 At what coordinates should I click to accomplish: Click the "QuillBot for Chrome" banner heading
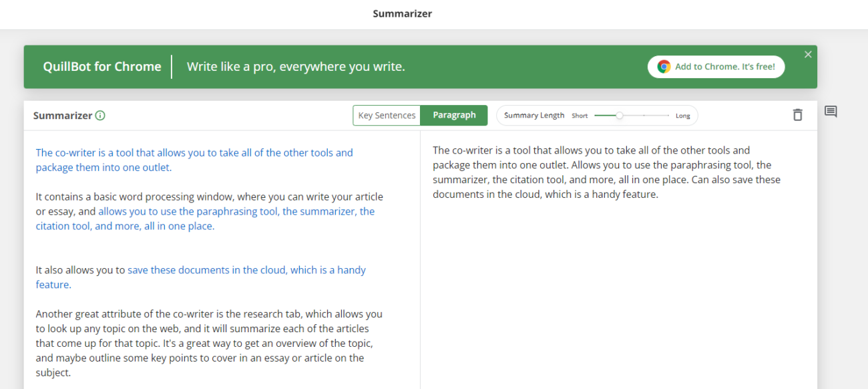point(102,67)
